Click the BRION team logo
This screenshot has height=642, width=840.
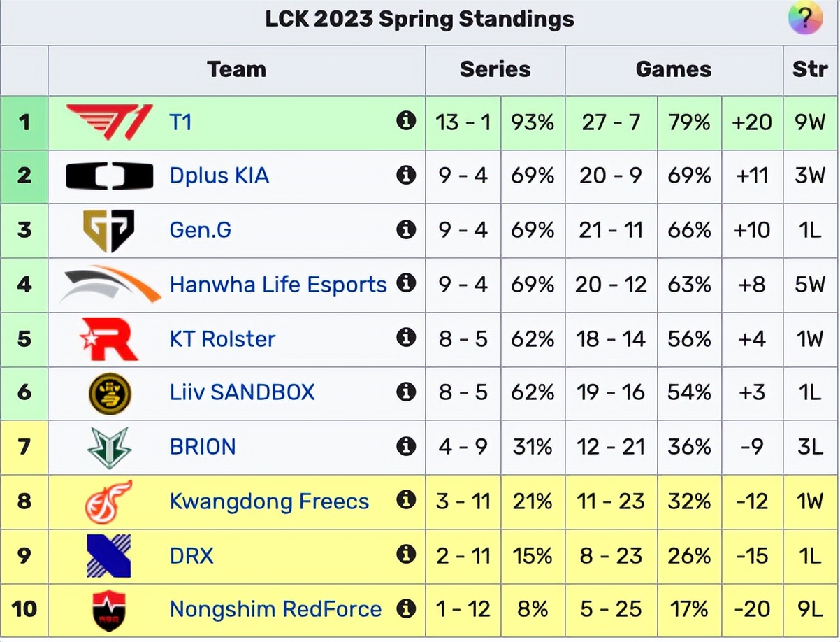coord(110,447)
